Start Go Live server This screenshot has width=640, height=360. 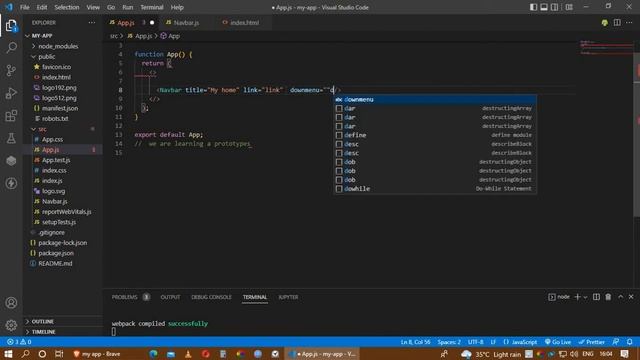558,342
